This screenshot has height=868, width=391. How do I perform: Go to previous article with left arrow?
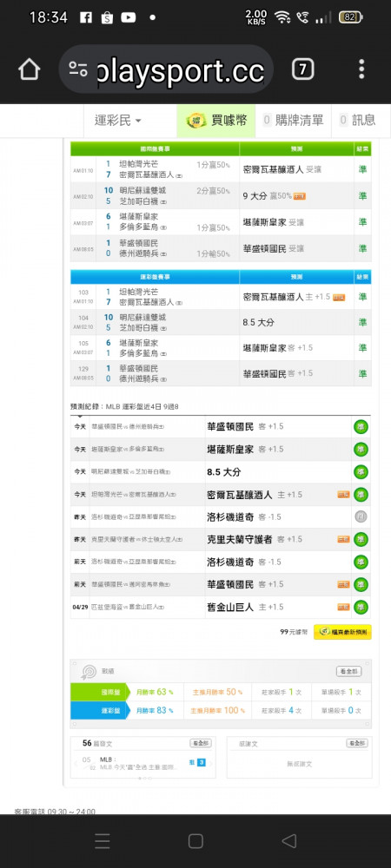(x=76, y=764)
